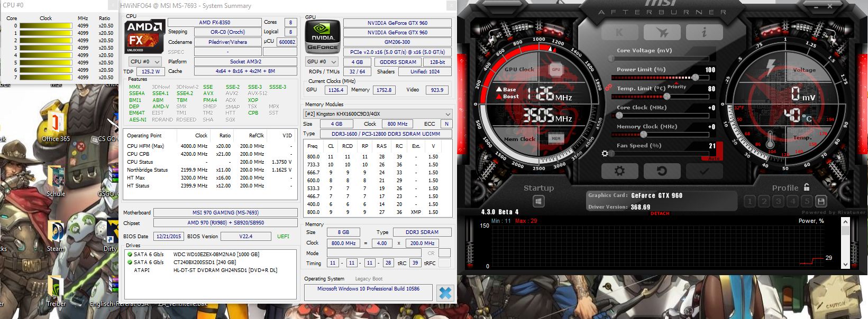The width and height of the screenshot is (868, 319).
Task: Click the MSI 970 GAMING motherboard field
Action: pyautogui.click(x=225, y=213)
